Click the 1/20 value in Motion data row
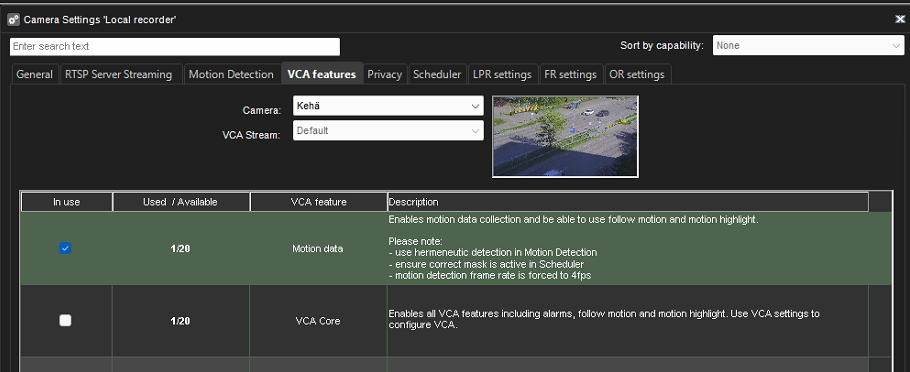910x372 pixels. [180, 248]
